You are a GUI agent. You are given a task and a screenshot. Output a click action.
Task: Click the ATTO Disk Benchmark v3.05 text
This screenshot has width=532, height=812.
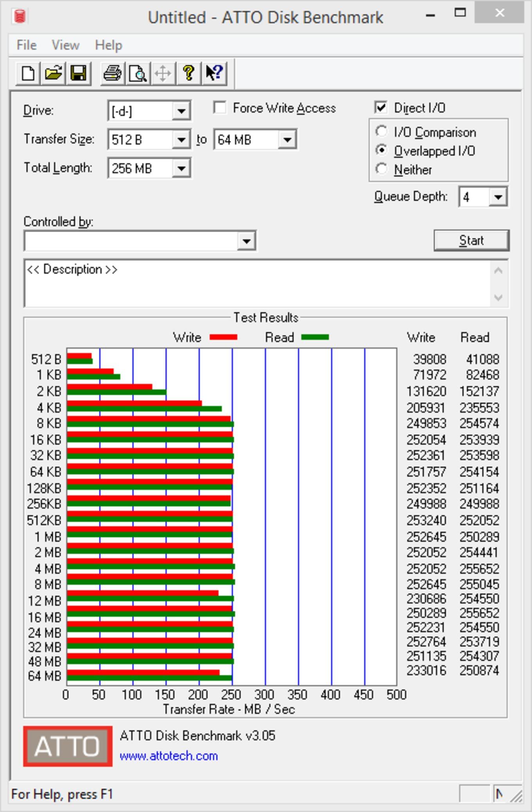coord(198,736)
